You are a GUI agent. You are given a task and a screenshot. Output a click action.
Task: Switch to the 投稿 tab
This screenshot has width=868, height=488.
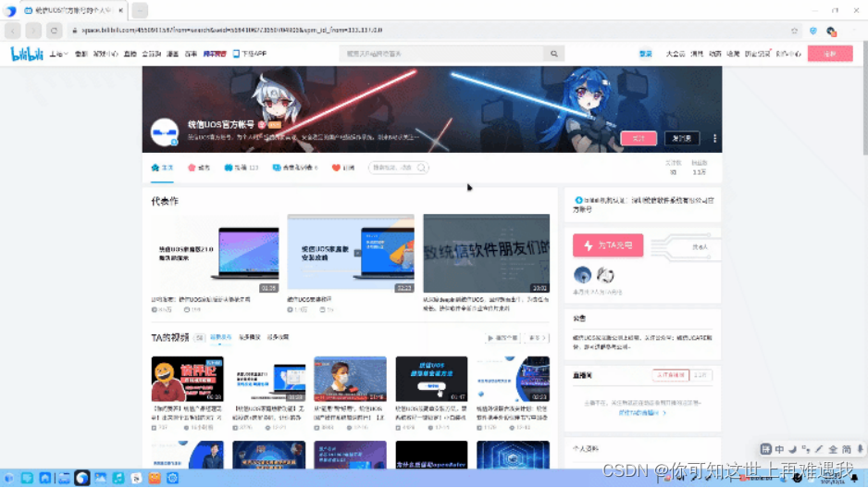(x=242, y=168)
